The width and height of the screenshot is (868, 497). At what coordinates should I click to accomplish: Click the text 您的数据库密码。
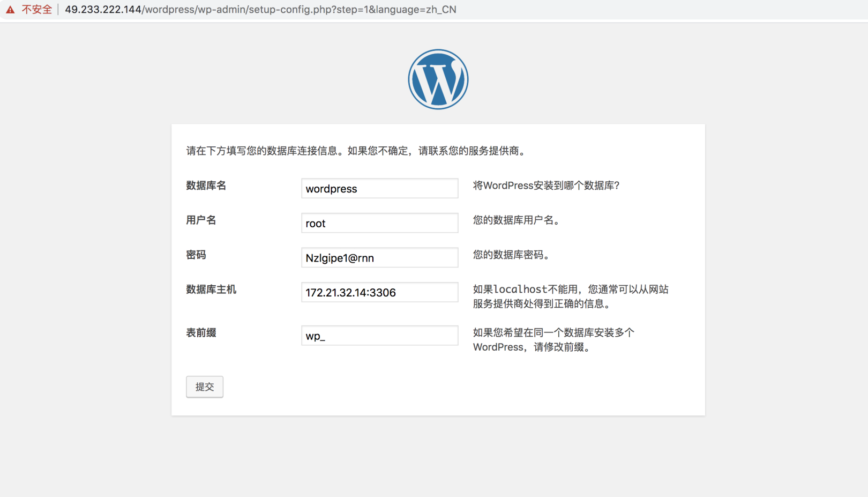[x=513, y=255]
